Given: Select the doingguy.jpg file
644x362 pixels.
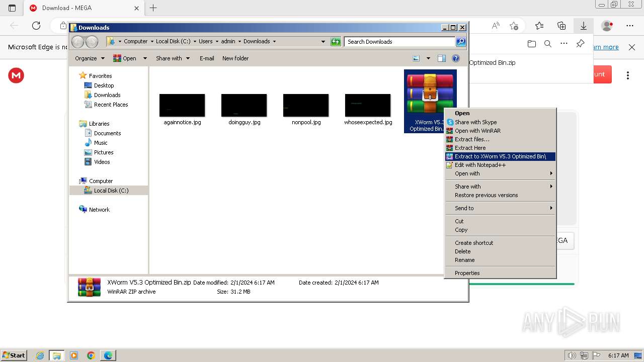Looking at the screenshot, I should 244,110.
